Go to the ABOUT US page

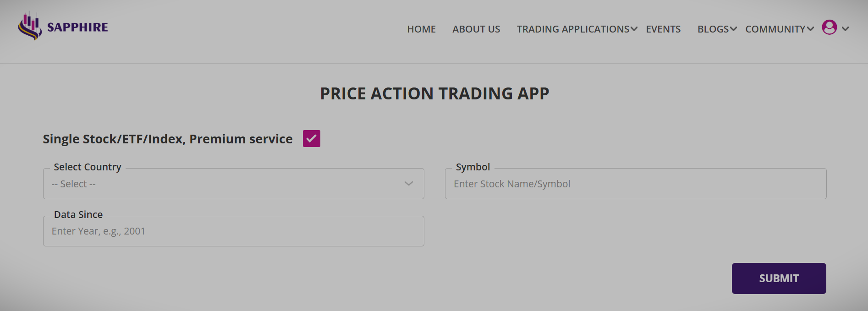point(476,28)
